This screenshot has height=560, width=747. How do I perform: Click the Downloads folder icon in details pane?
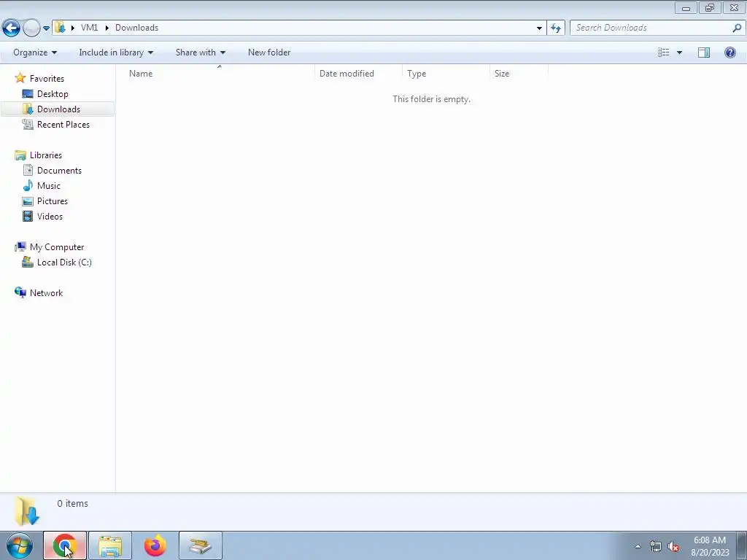coord(27,511)
